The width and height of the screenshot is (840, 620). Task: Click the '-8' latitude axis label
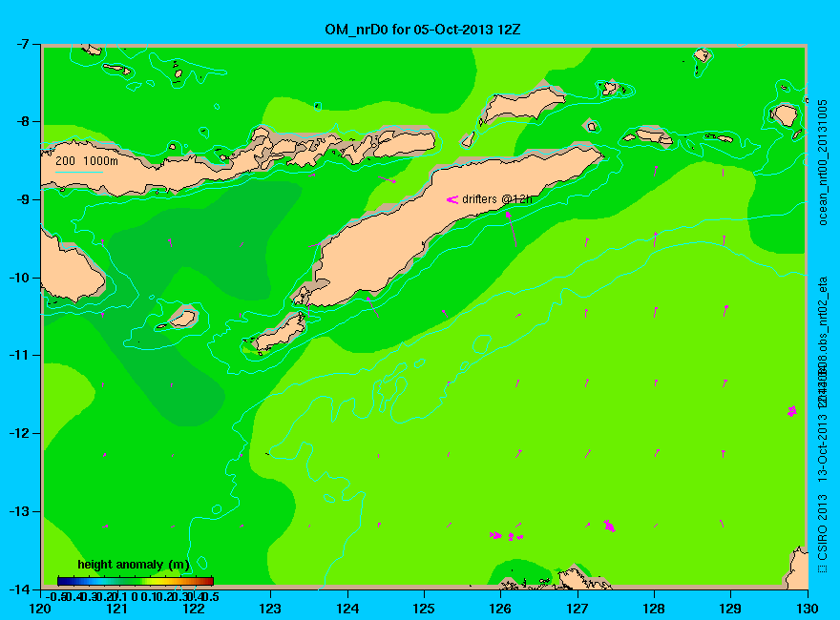[21, 121]
